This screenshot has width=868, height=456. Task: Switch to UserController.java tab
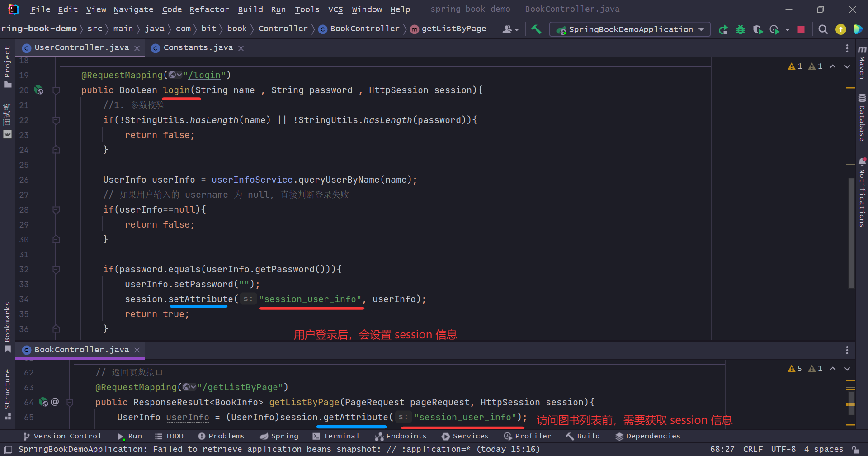[81, 47]
